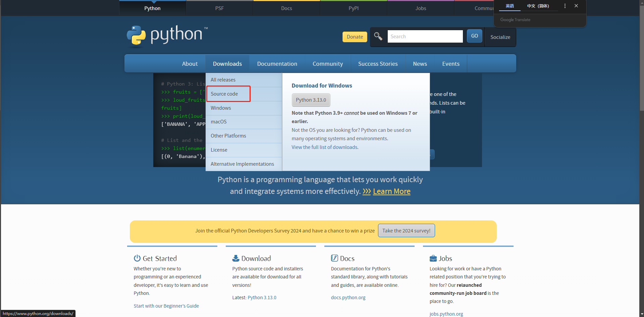Close the Google Translate popup
Viewport: 644px width, 317px height.
(576, 6)
